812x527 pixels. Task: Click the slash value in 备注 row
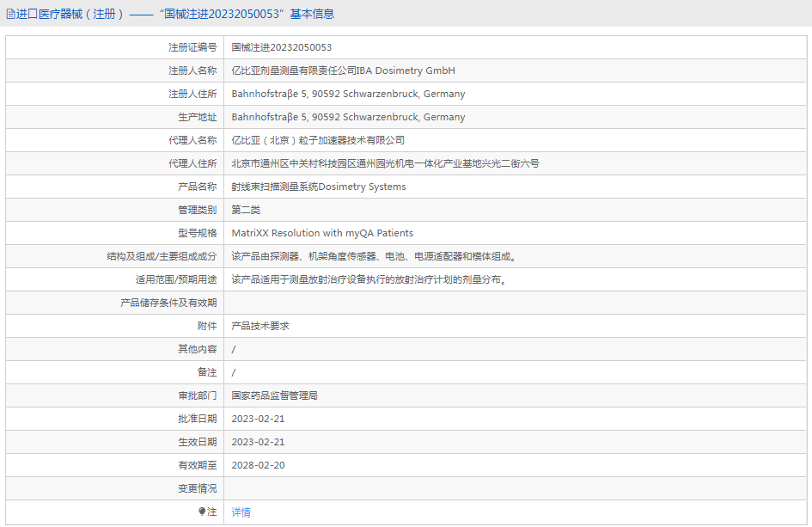[x=234, y=372]
